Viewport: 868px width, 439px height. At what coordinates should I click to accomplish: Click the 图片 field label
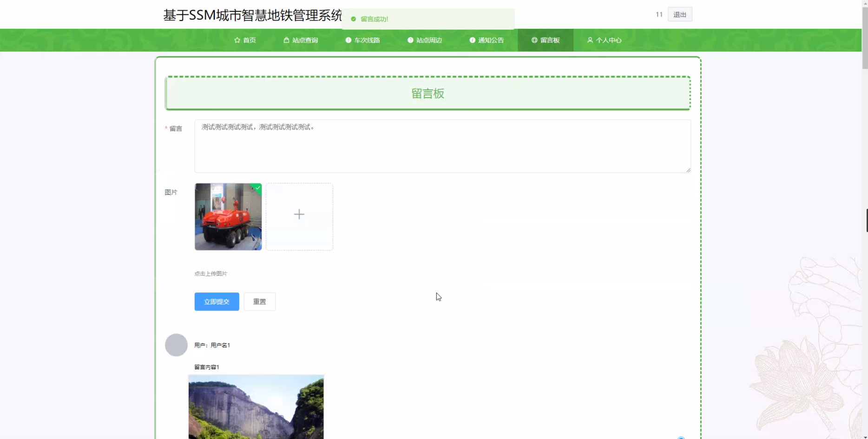point(171,192)
